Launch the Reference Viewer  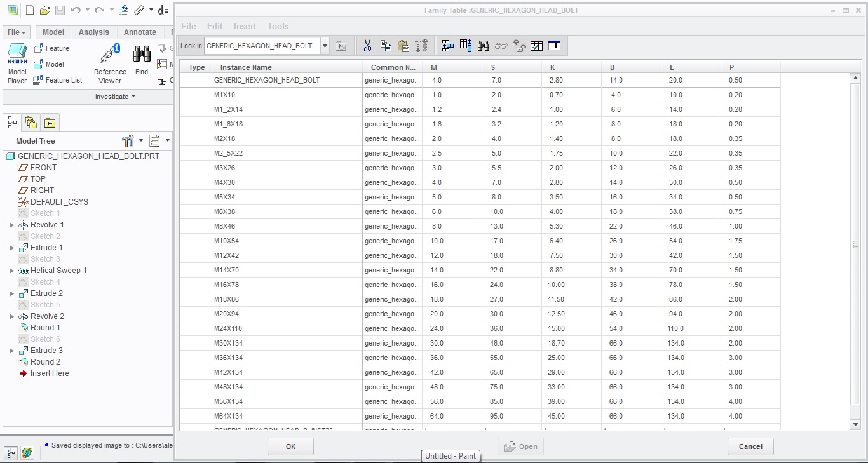tap(110, 64)
